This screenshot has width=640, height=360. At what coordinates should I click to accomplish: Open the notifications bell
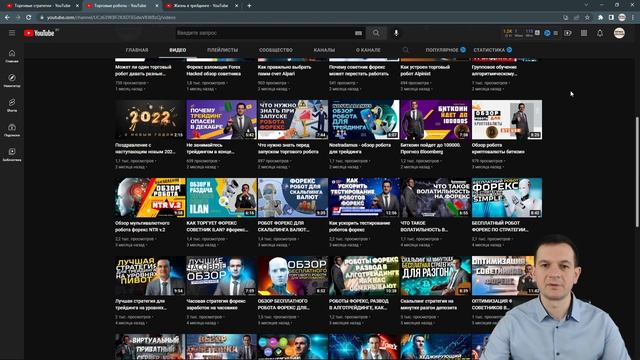(x=600, y=33)
